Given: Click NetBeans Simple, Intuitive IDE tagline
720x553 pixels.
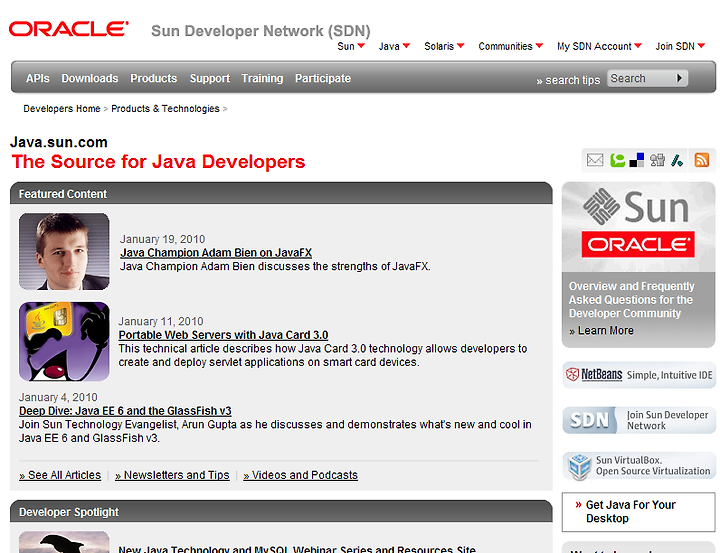Looking at the screenshot, I should 669,375.
